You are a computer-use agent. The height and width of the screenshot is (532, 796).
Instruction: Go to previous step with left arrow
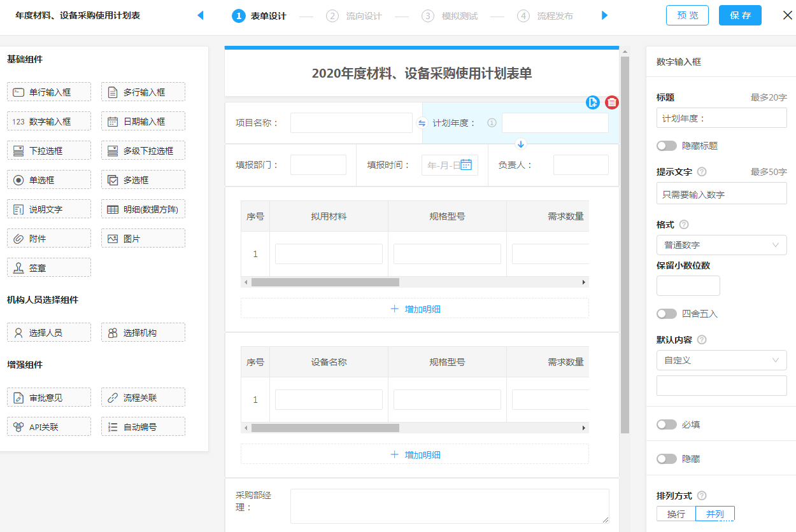(x=201, y=15)
